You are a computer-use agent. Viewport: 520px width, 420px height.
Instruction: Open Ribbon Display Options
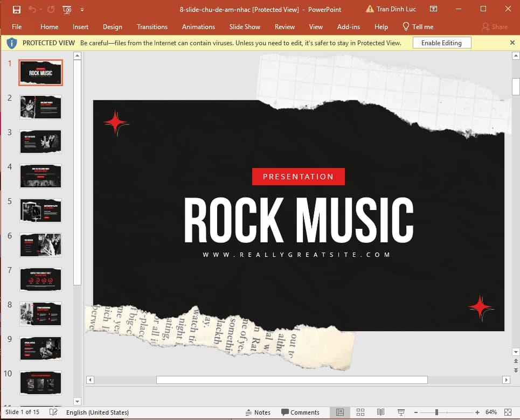434,9
